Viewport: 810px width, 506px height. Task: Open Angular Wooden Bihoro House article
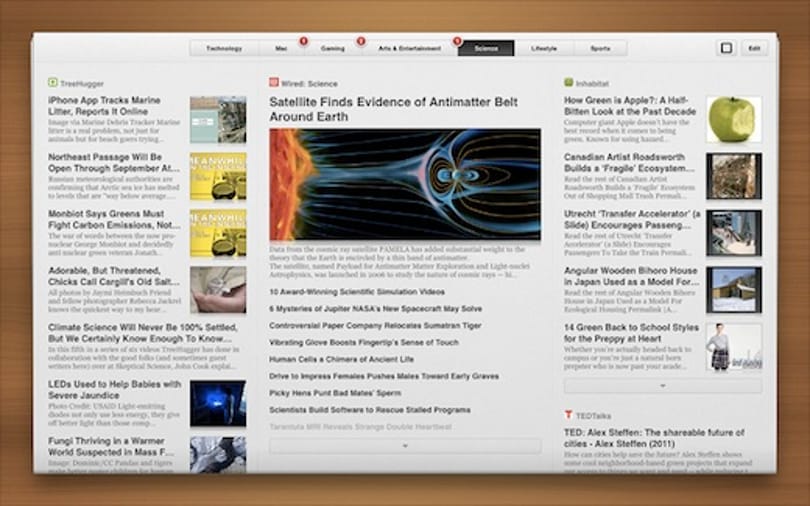(632, 276)
